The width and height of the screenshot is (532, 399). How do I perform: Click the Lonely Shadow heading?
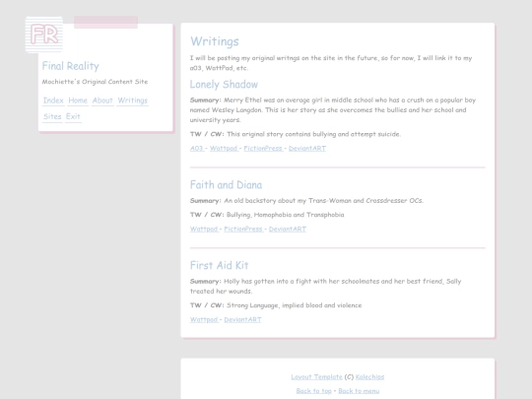point(224,84)
